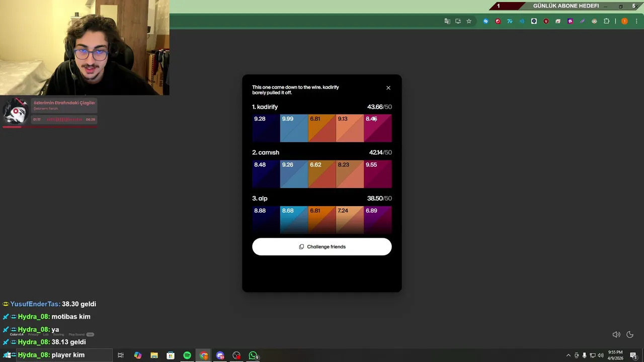Select alp's cyan 8.68 swatch
The image size is (644, 362).
click(x=294, y=220)
